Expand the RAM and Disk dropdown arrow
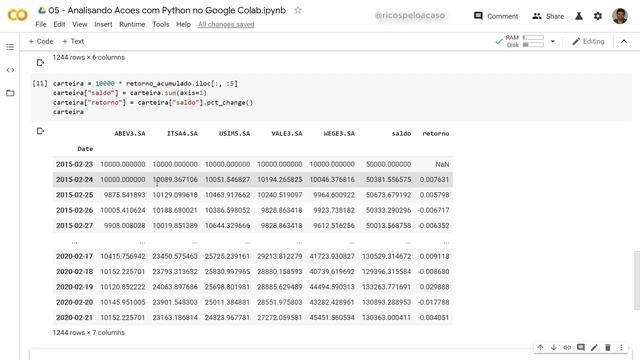This screenshot has height=360, width=640. tap(553, 41)
